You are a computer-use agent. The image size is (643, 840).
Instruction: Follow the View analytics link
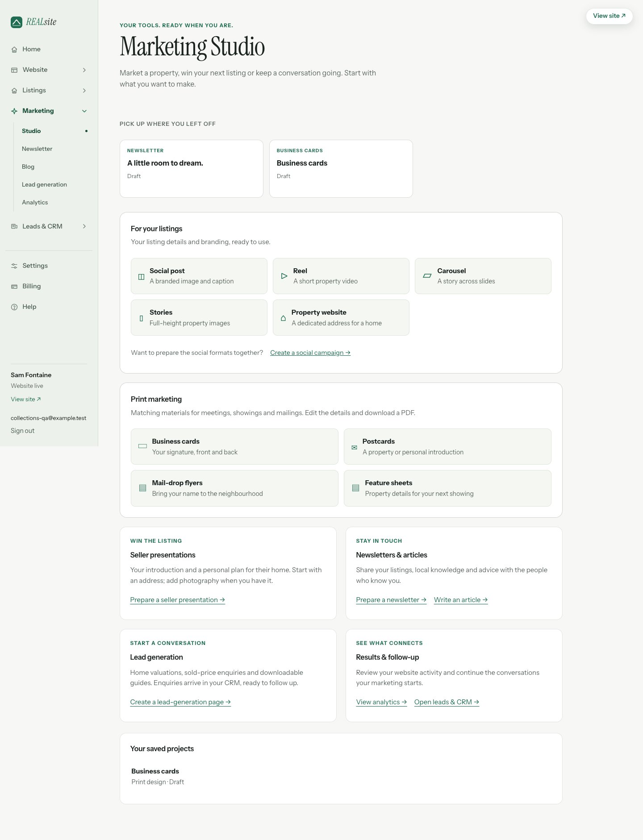pyautogui.click(x=381, y=703)
